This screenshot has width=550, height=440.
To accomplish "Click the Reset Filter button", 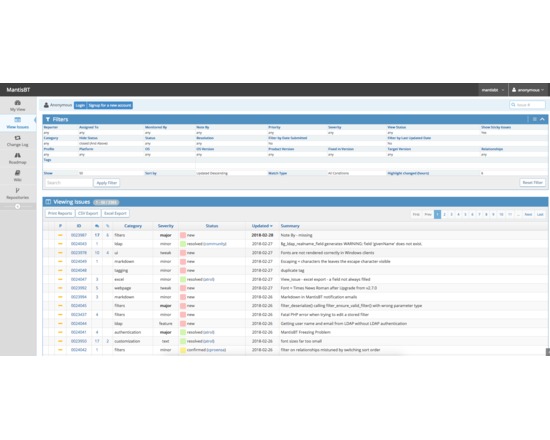I will tap(532, 182).
